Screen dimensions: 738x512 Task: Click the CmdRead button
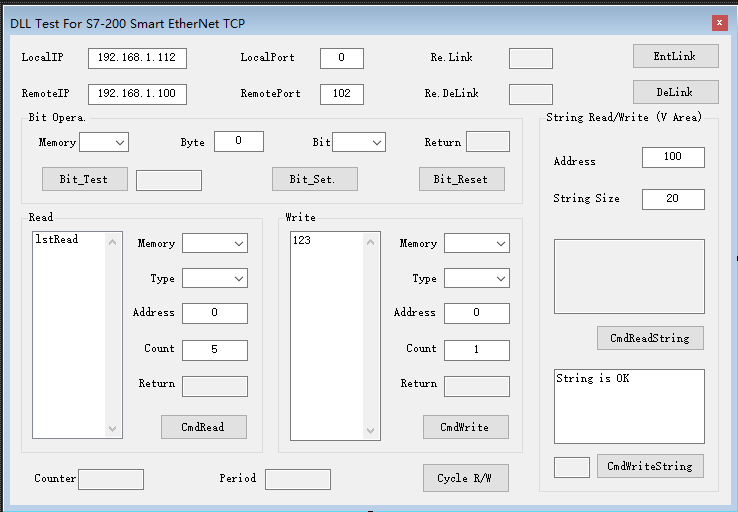click(x=204, y=427)
